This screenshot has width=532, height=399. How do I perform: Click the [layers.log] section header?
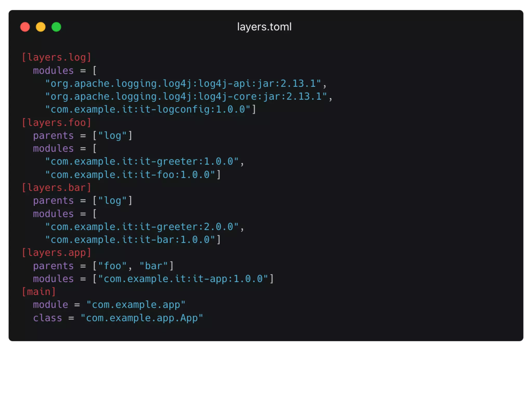pos(56,57)
